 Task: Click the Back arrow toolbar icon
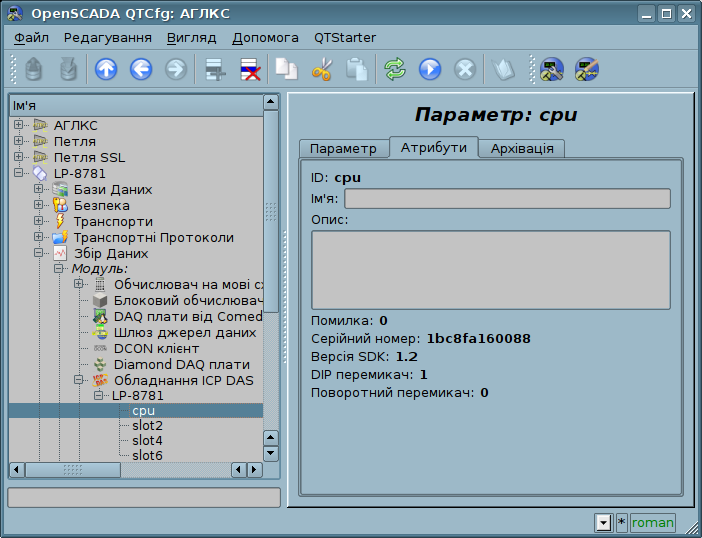coord(141,69)
